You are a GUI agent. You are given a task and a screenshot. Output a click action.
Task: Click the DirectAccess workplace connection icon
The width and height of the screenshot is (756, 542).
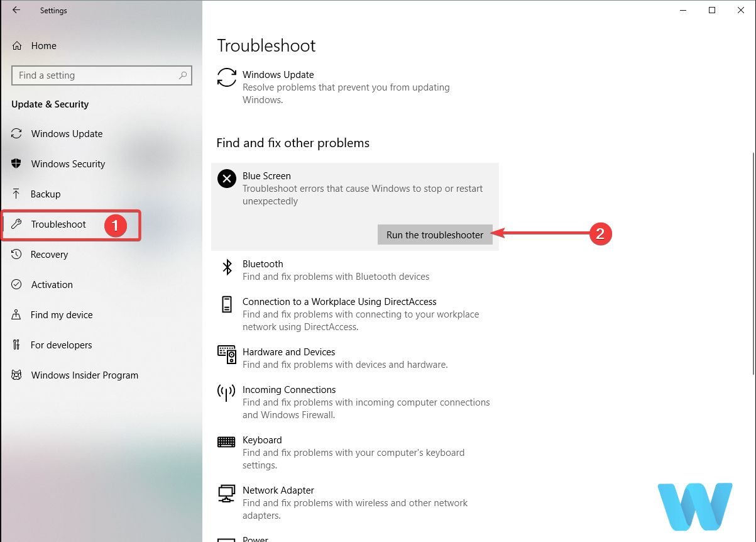pos(227,305)
